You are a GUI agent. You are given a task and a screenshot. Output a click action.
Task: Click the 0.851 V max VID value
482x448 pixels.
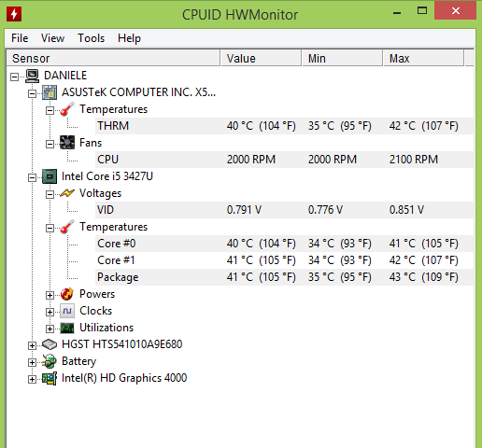point(406,210)
